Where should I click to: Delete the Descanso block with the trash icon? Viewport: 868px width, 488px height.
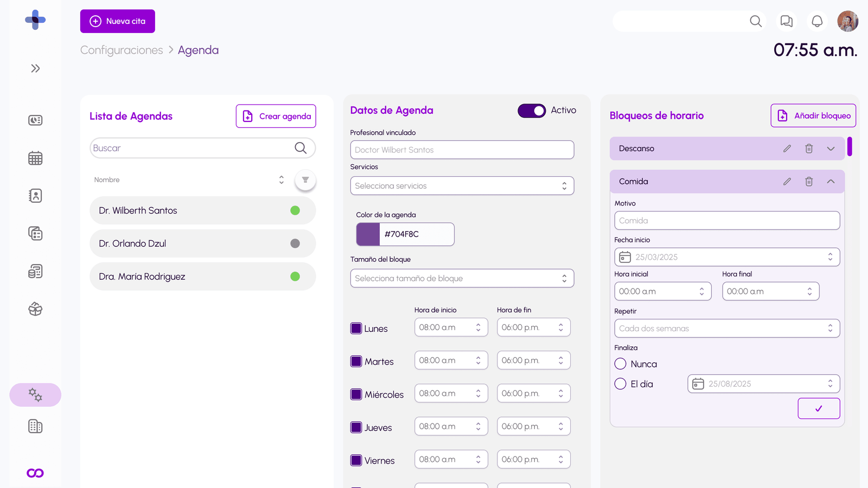(x=809, y=148)
